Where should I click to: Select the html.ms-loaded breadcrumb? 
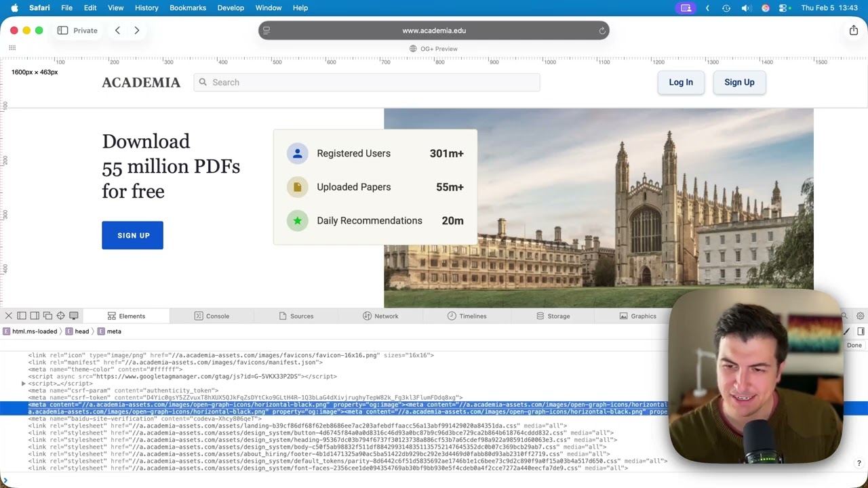tap(30, 331)
